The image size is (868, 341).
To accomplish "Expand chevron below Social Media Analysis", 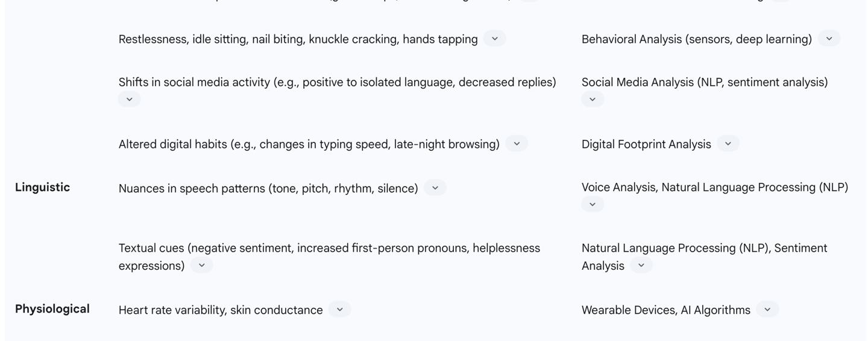I will click(592, 100).
